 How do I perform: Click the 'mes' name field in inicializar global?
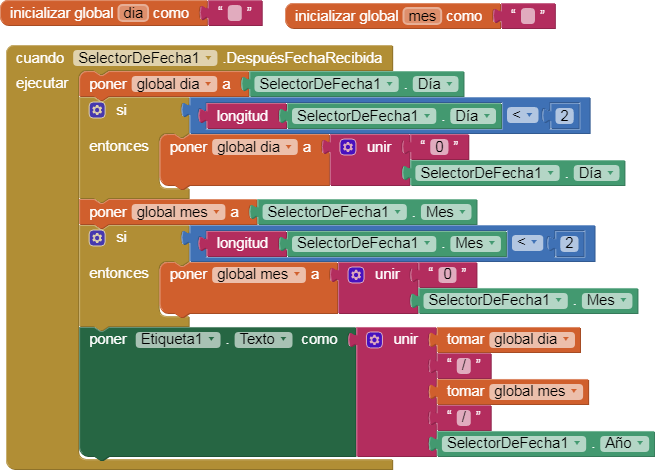point(421,16)
